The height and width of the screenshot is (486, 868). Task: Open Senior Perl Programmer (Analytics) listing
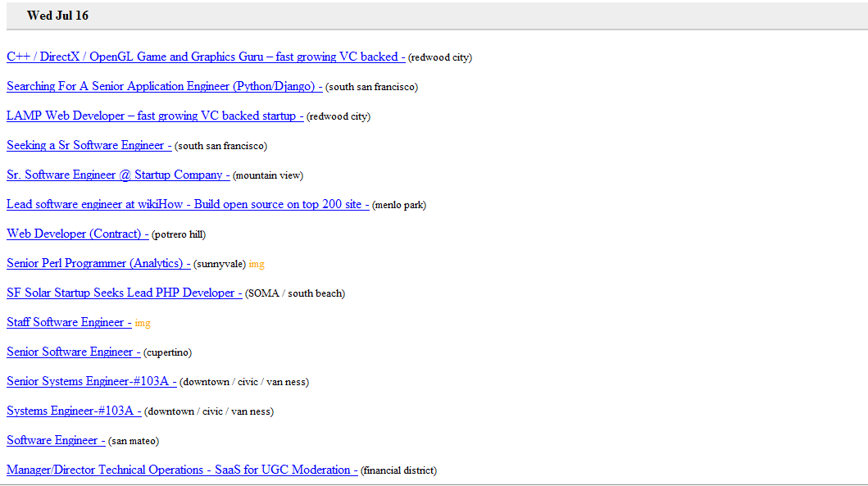pyautogui.click(x=98, y=263)
